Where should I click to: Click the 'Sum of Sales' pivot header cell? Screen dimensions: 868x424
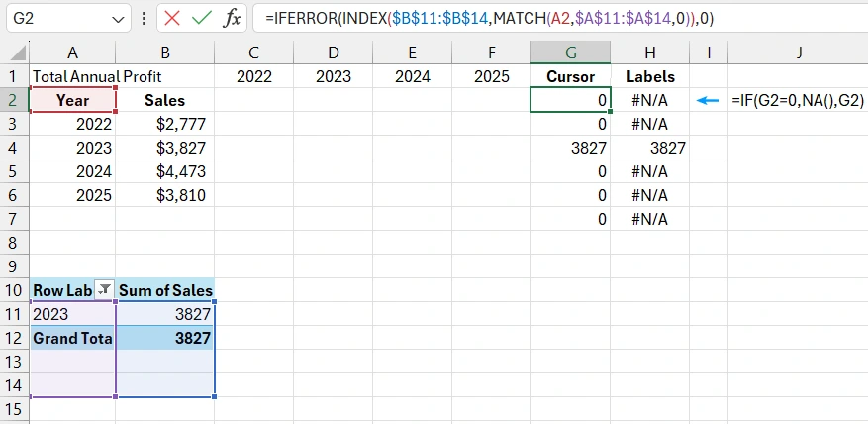[x=165, y=290]
